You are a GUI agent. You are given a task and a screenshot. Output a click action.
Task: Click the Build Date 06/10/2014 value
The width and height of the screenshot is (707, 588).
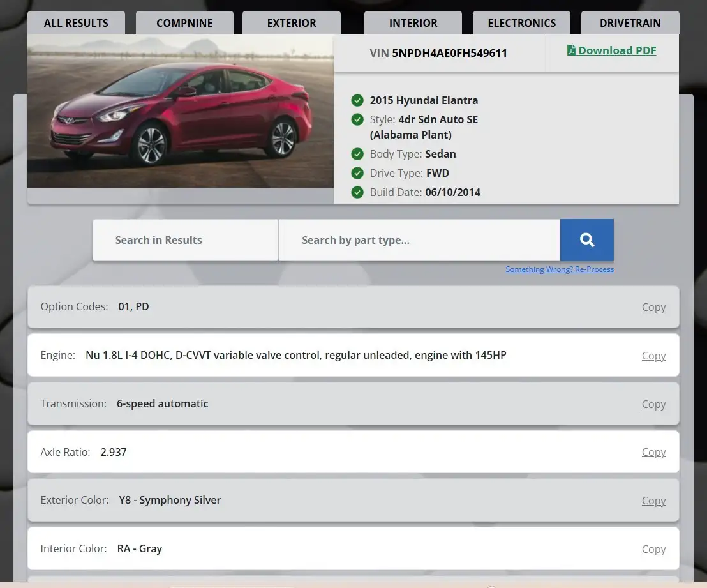[452, 192]
